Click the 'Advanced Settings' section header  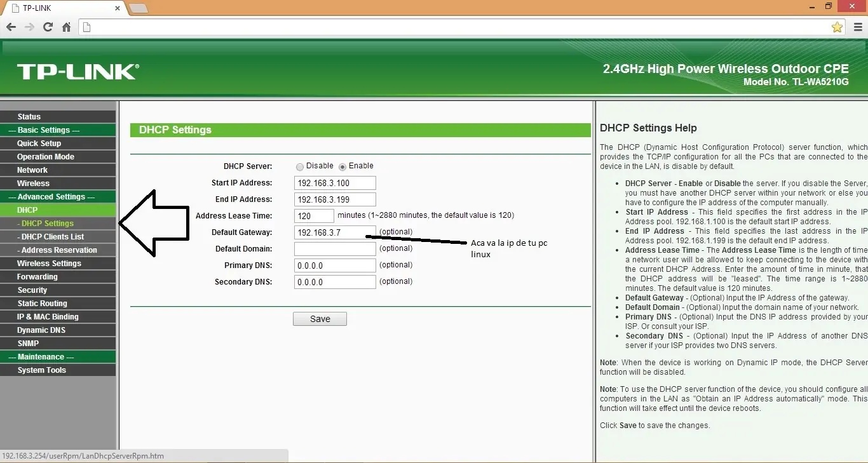coord(58,197)
